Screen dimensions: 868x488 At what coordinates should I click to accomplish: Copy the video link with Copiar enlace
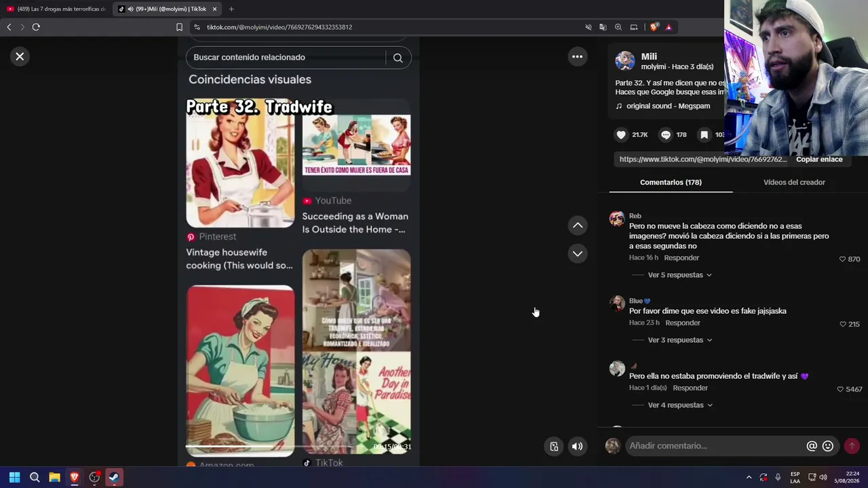tap(819, 159)
